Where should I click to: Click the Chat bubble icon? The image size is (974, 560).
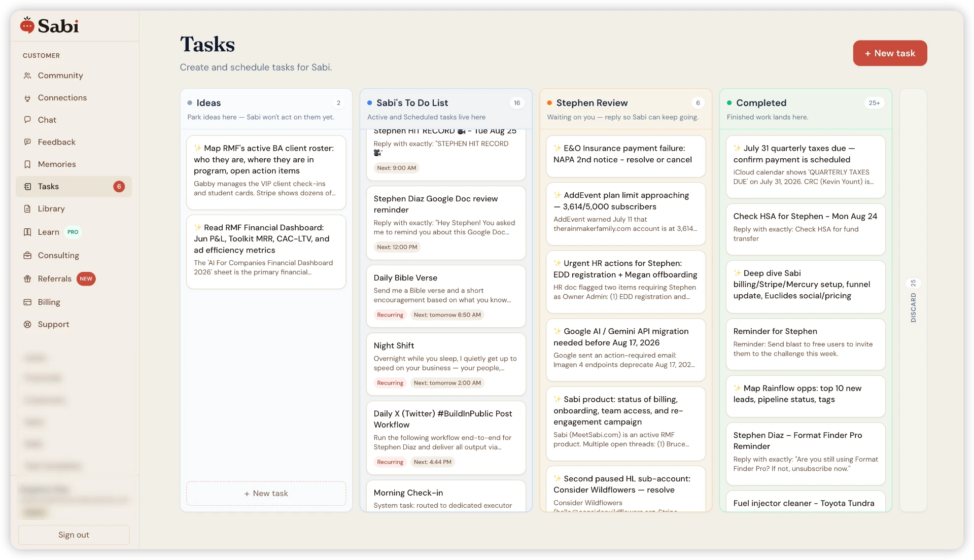point(27,120)
